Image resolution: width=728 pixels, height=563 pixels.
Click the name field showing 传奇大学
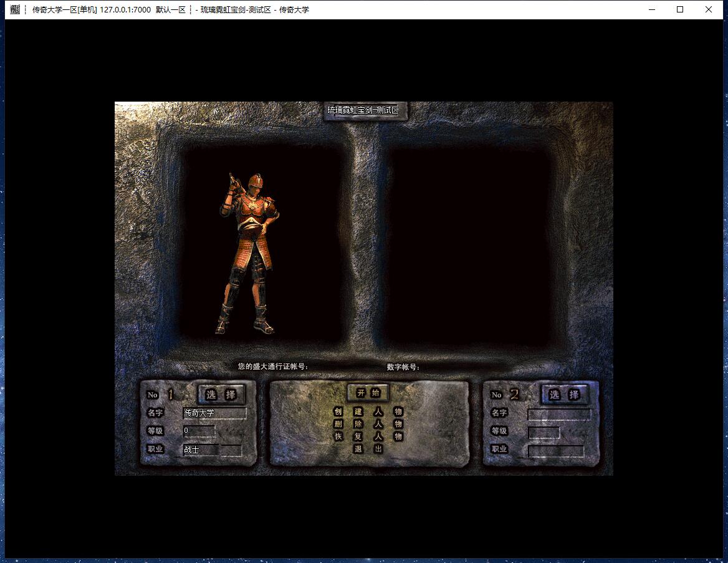[x=214, y=413]
